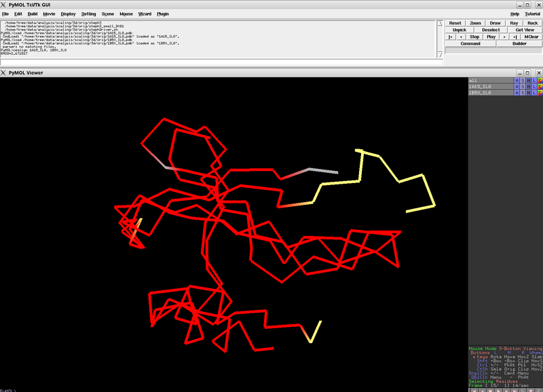Viewport: 543px width, 392px height.
Task: Jump to last frame with >| button
Action: (515, 37)
